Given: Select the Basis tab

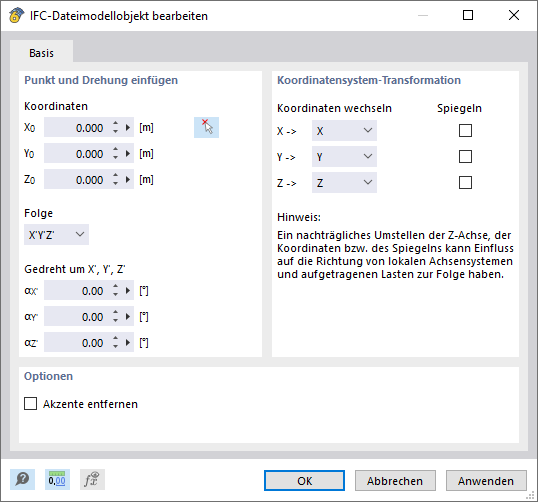Looking at the screenshot, I should [x=41, y=53].
